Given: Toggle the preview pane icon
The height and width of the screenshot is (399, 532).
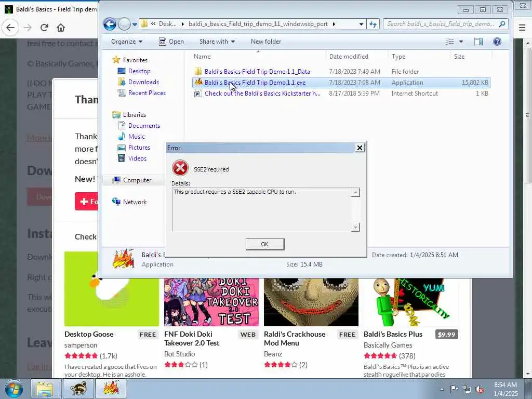Looking at the screenshot, I should tap(478, 42).
